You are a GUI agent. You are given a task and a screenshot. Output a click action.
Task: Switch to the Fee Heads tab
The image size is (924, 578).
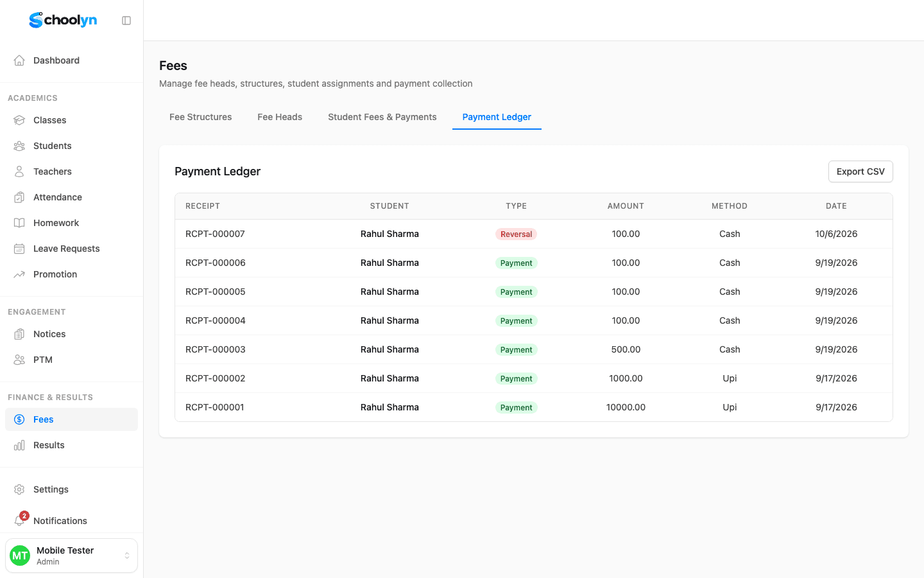click(x=280, y=117)
